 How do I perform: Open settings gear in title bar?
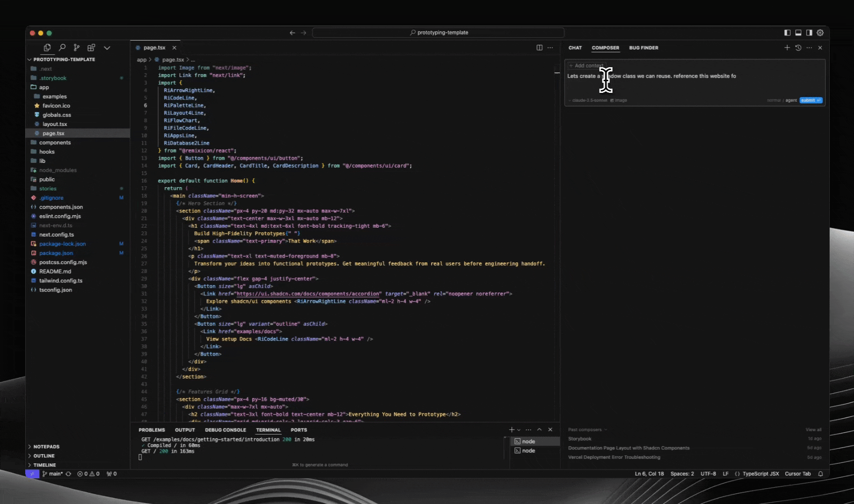820,33
